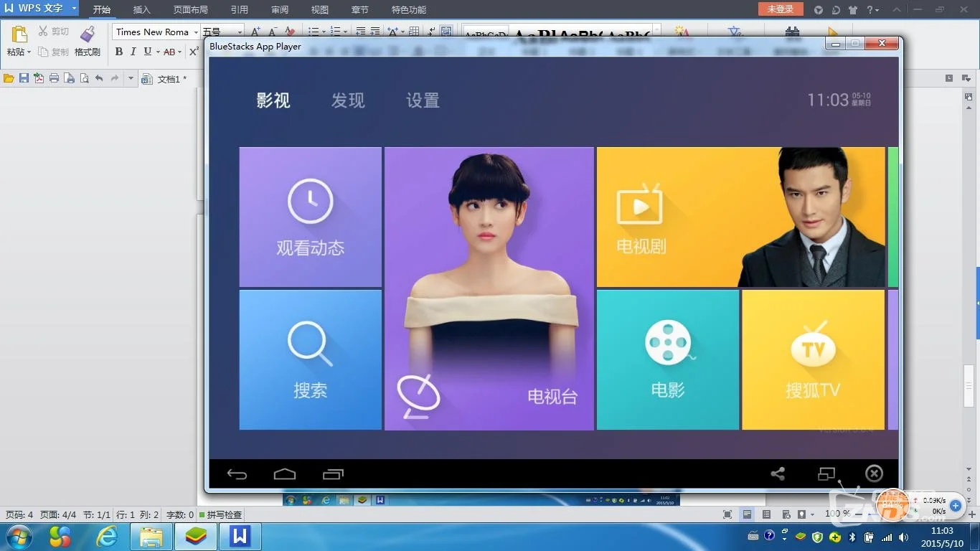980x551 pixels.
Task: Toggle bold formatting in WPS
Action: coord(119,52)
